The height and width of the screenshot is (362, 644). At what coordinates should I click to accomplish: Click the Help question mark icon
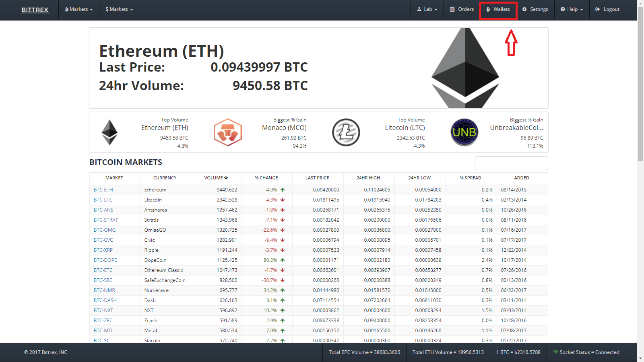tap(563, 9)
